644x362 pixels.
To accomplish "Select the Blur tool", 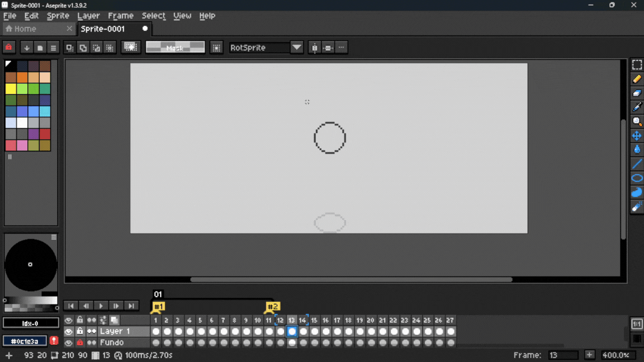I will tap(637, 207).
